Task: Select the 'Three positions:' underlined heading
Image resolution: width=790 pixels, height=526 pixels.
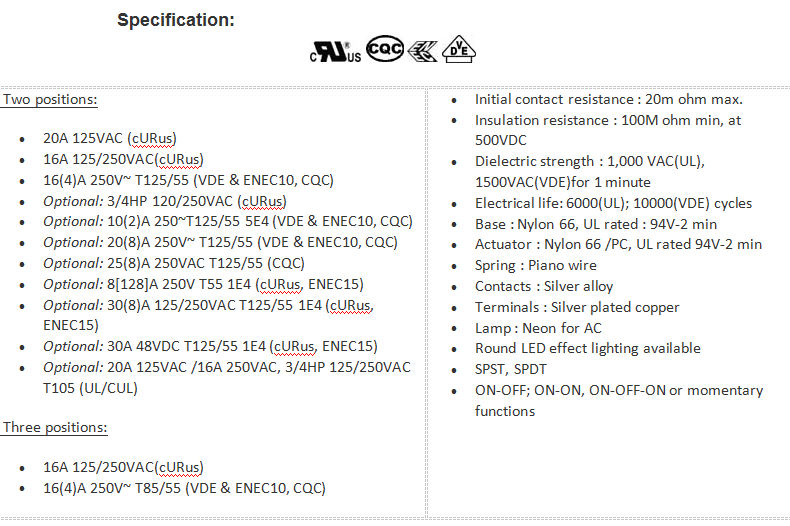Action: (x=55, y=428)
